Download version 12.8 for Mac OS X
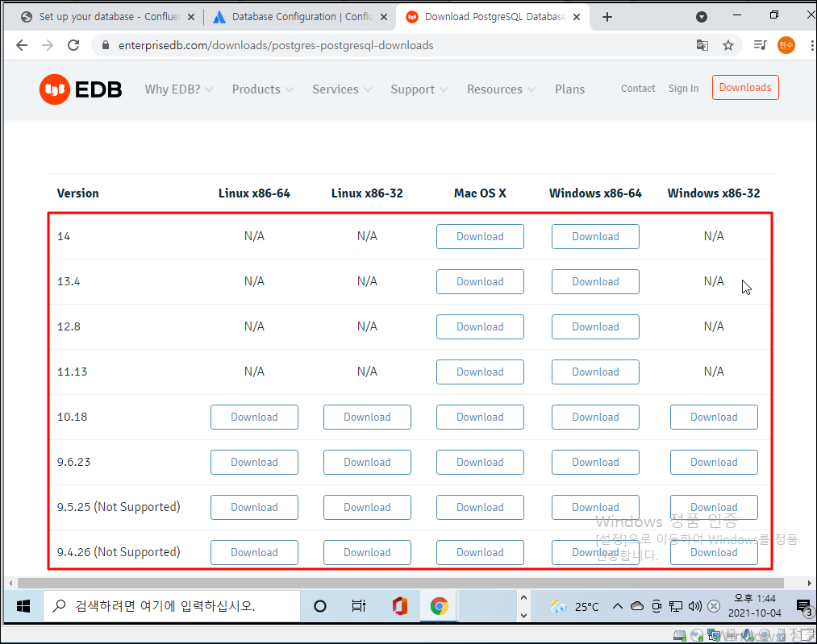Screen dimensions: 817x644 point(480,327)
